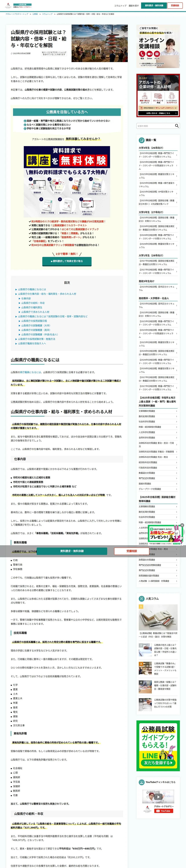Click the mail (メール) consultation icon
The height and width of the screenshot is (868, 186).
[157, 54]
